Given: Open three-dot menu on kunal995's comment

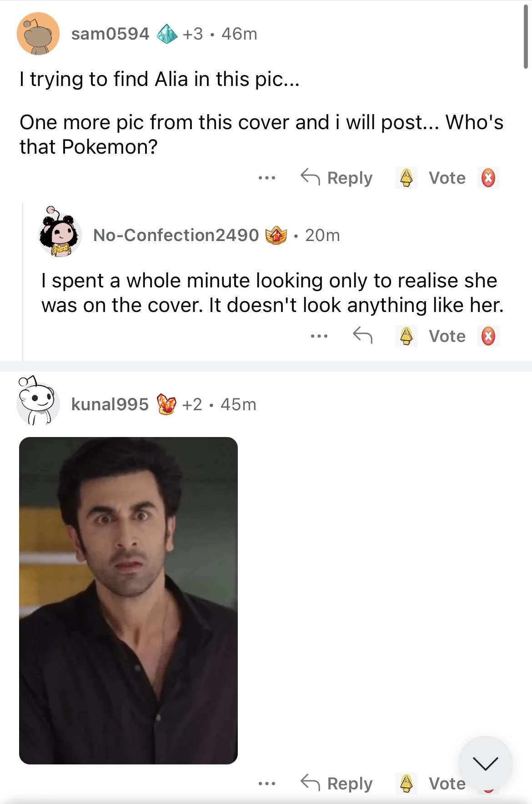Looking at the screenshot, I should click(266, 783).
